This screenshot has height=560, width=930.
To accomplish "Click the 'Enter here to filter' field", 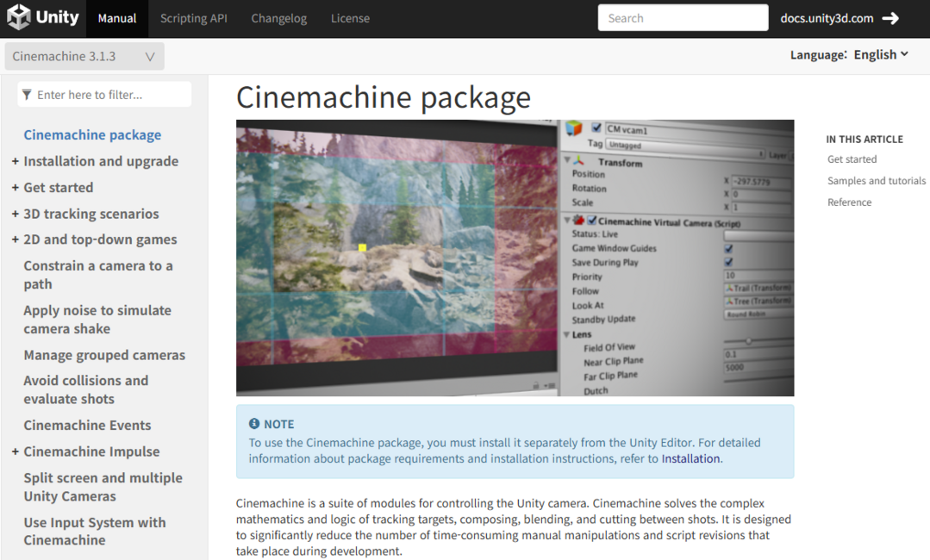I will pos(104,95).
